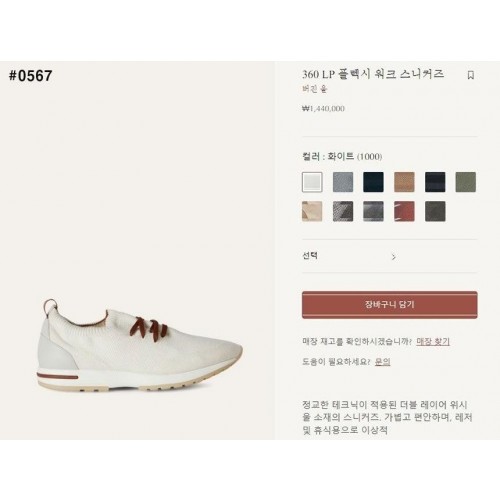Image resolution: width=500 pixels, height=500 pixels.
Task: Select the tan brown color swatch
Action: pos(404,182)
